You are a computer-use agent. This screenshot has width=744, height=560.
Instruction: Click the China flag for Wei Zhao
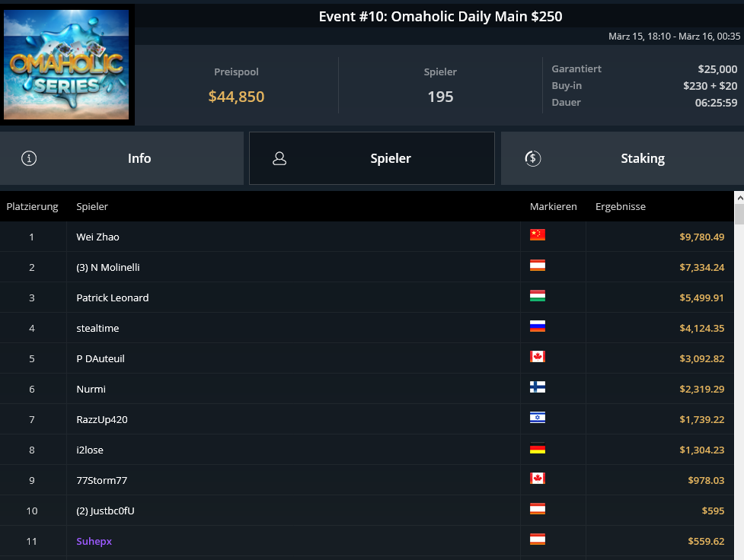[x=538, y=234]
